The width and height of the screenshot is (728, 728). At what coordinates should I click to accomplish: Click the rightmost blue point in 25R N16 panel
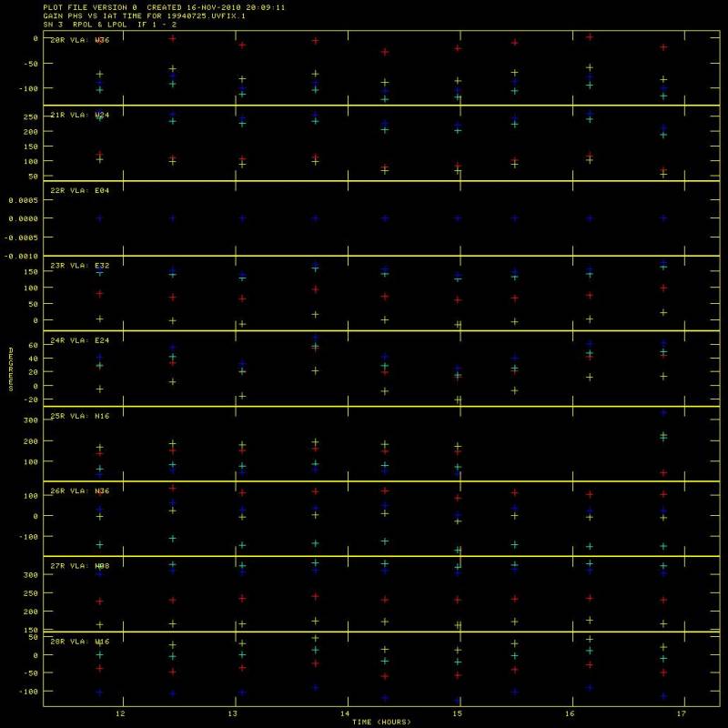[x=663, y=413]
